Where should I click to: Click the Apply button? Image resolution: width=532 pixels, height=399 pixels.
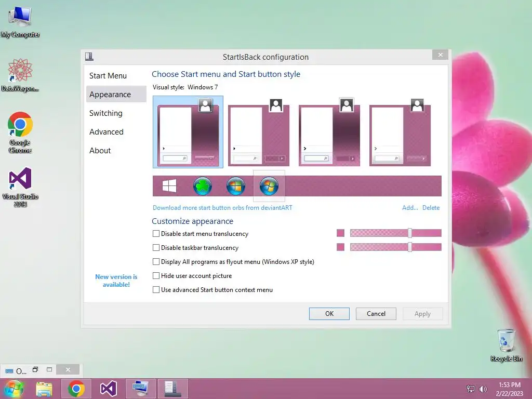click(x=422, y=313)
